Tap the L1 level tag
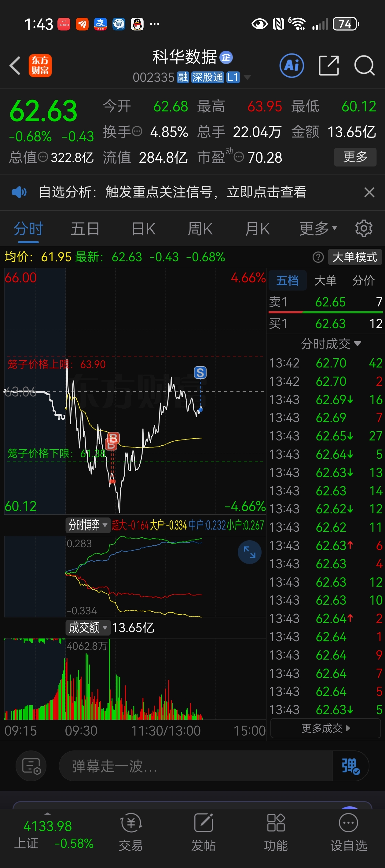385x868 pixels. (233, 78)
